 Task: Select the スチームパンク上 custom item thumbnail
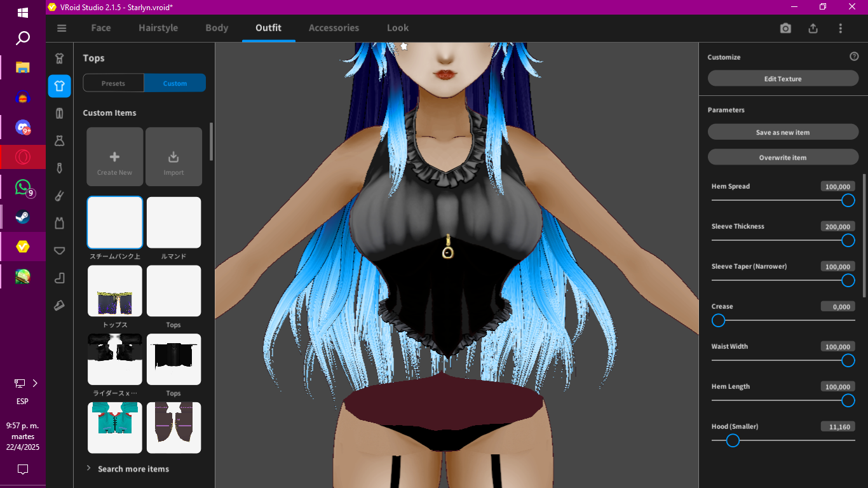pyautogui.click(x=115, y=222)
